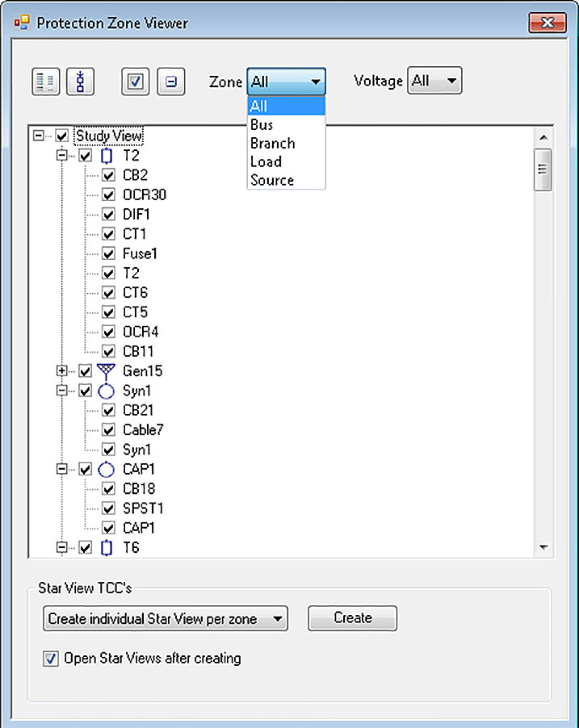Viewport: 579px width, 728px height.
Task: Toggle the Fuse1 checkbox
Action: [109, 253]
